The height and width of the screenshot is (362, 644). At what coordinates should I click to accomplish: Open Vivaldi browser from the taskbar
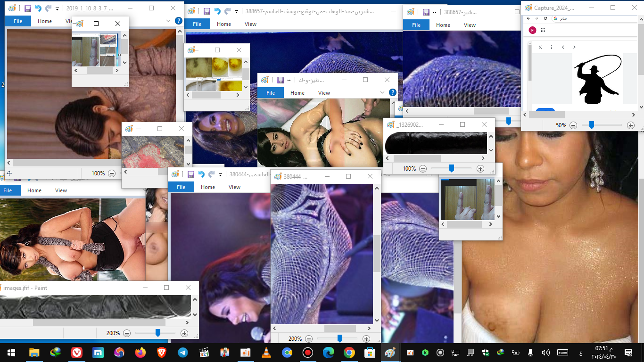coord(77,353)
